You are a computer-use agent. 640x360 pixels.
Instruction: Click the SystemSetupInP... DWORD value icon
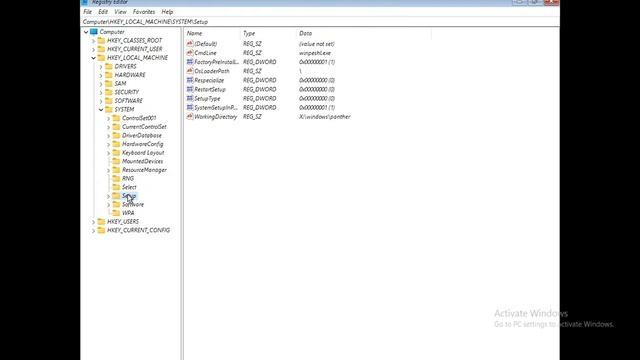point(190,107)
